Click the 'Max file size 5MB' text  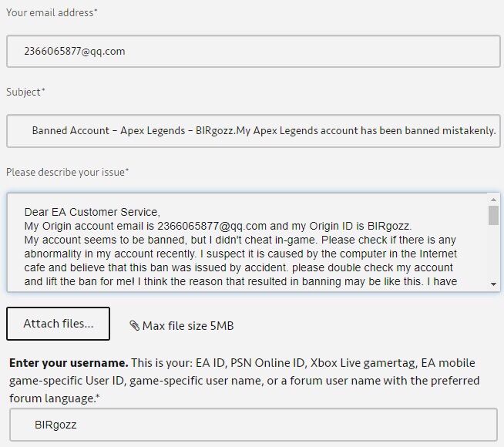point(188,326)
